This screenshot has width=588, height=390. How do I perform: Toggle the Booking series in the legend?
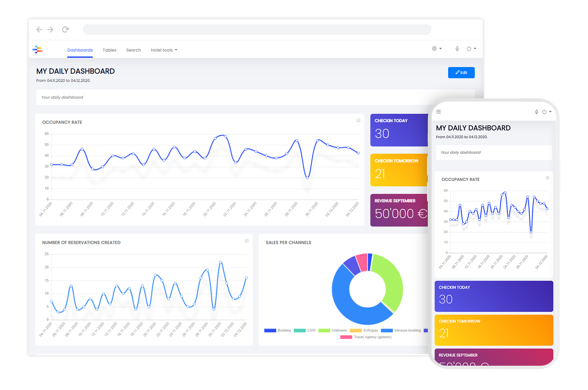click(x=278, y=331)
